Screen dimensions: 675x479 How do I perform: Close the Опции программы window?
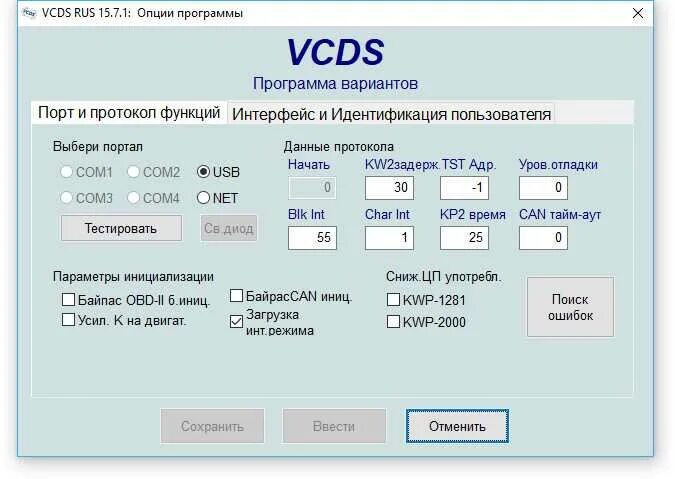pos(638,13)
